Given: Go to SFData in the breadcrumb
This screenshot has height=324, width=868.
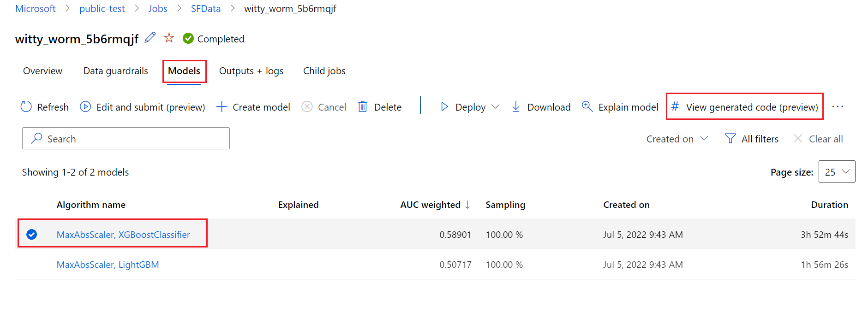Looking at the screenshot, I should coord(206,9).
